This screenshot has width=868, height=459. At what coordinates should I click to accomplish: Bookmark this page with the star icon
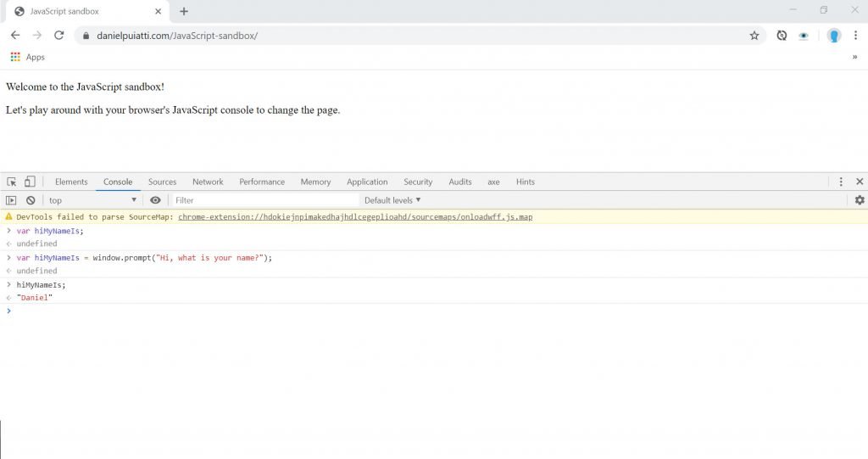click(754, 36)
